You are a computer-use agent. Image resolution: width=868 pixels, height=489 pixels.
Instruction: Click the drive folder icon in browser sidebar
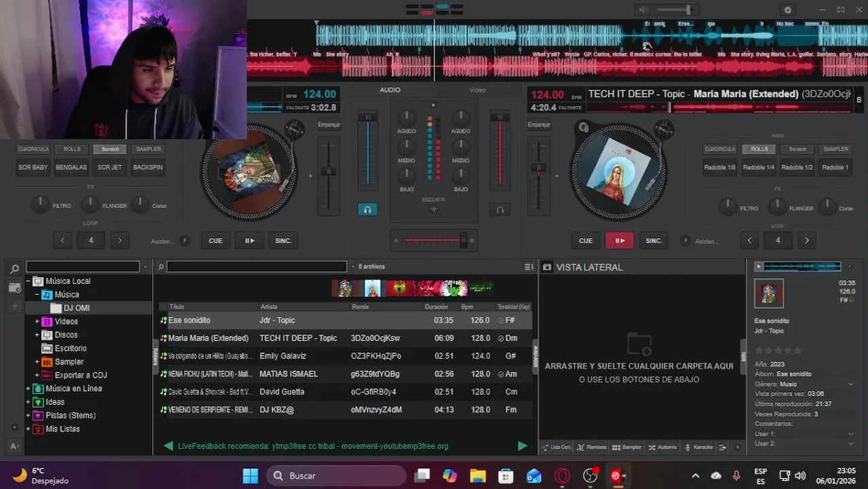[x=14, y=288]
